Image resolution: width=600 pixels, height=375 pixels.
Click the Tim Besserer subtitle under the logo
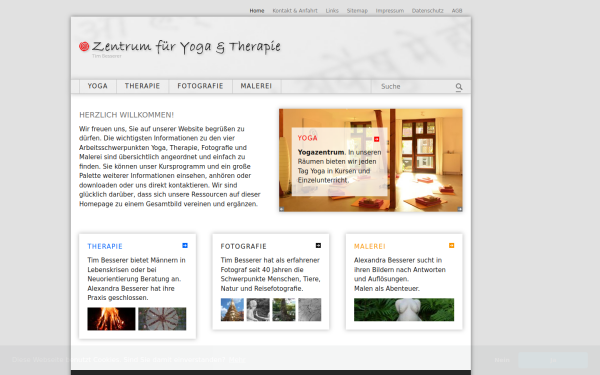[x=107, y=56]
